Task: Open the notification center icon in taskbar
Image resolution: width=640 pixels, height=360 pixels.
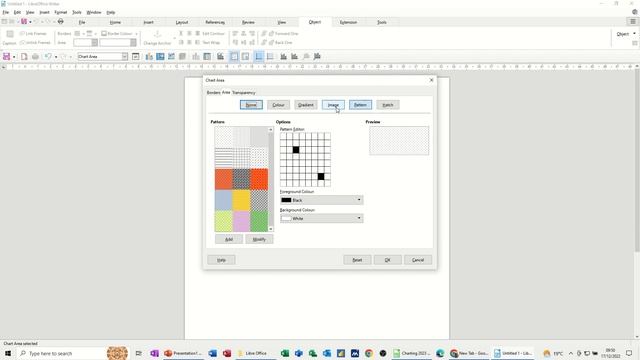Action: click(x=629, y=353)
